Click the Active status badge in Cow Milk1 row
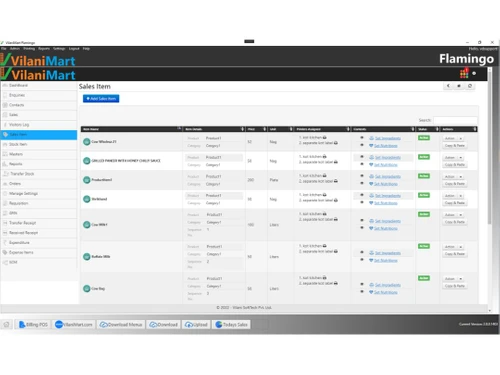The width and height of the screenshot is (500, 375). click(424, 214)
